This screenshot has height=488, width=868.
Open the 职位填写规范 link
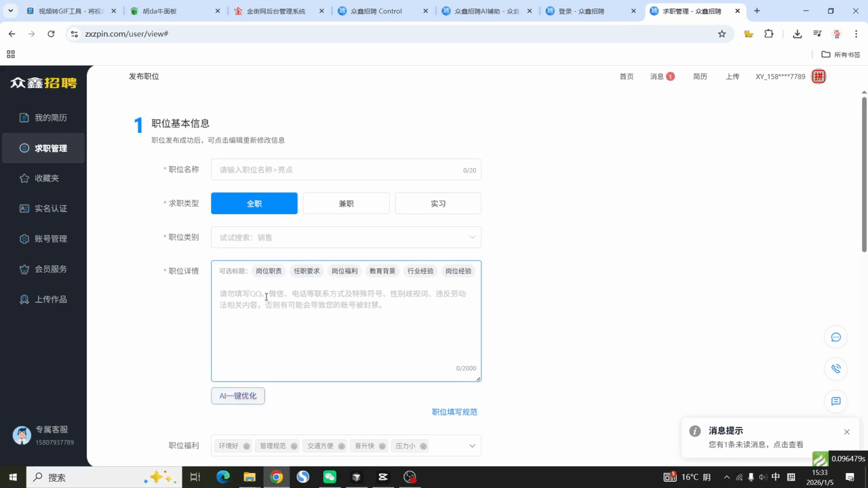[454, 412]
